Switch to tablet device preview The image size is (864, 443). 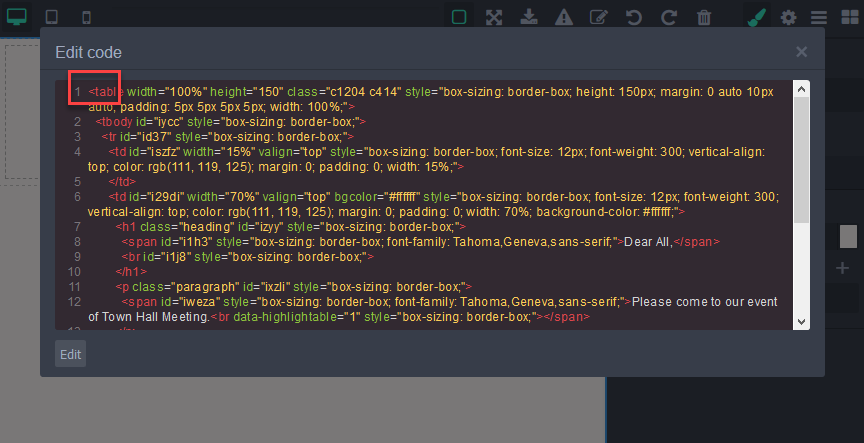52,17
